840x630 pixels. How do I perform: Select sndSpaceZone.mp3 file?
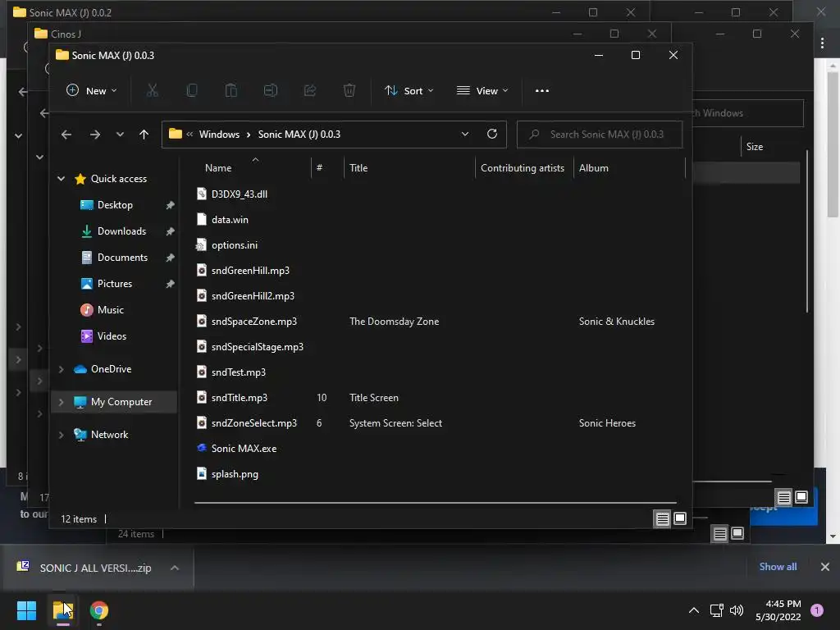254,322
